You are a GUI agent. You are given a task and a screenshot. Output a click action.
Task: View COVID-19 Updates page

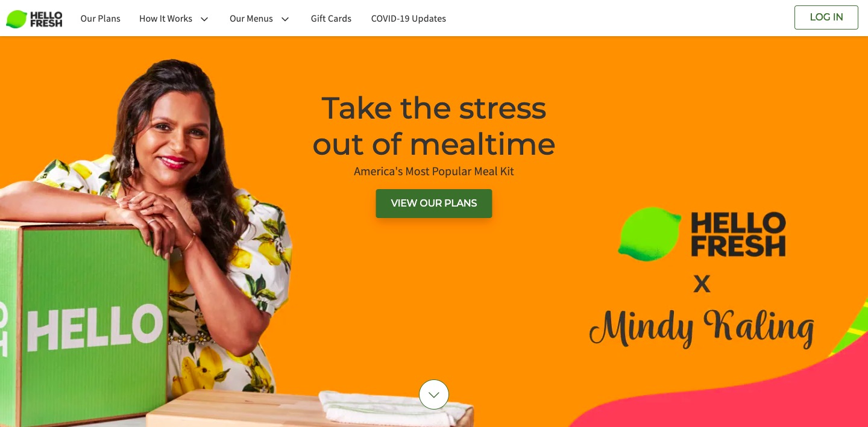click(409, 19)
